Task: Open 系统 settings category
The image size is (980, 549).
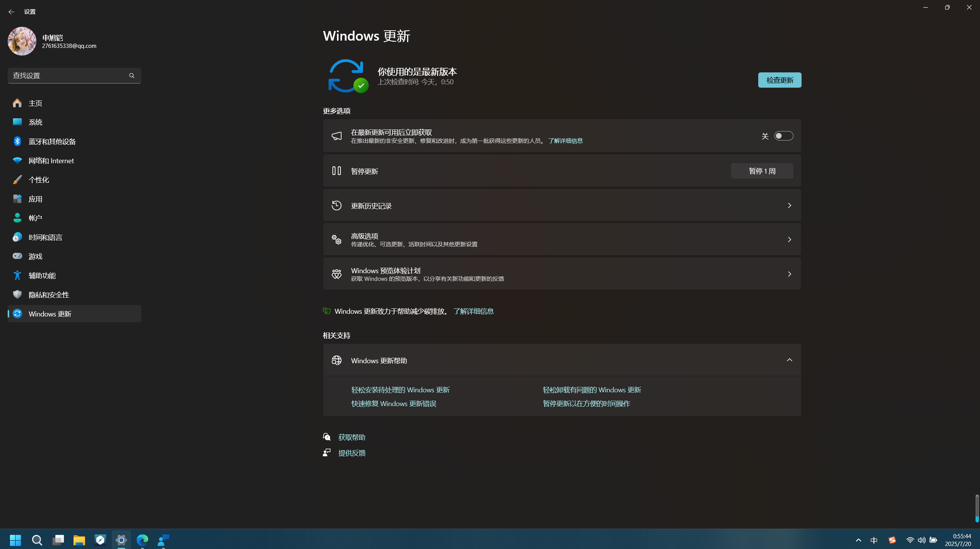Action: (x=74, y=122)
